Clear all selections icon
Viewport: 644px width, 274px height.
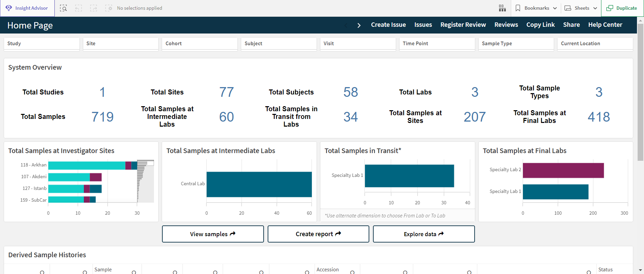click(x=109, y=8)
